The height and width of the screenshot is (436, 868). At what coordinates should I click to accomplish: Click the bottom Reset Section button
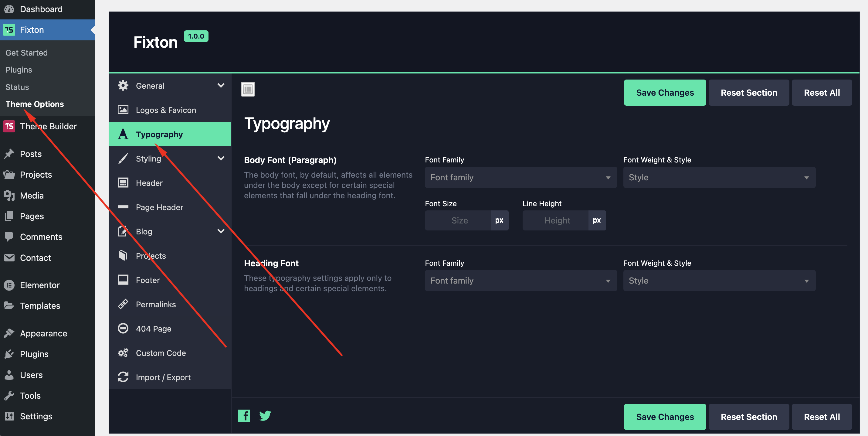[748, 417]
